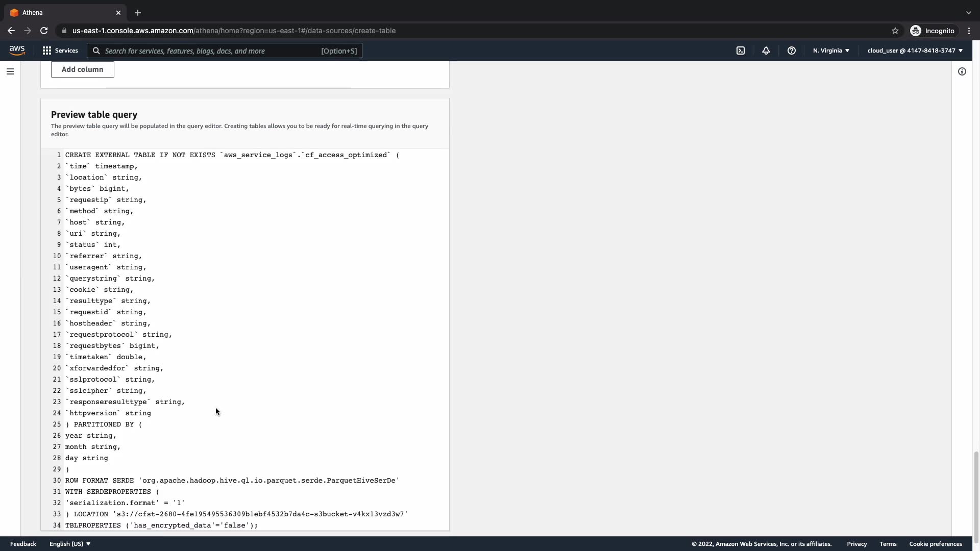Open a new browser tab
This screenshot has width=980, height=551.
[x=138, y=13]
